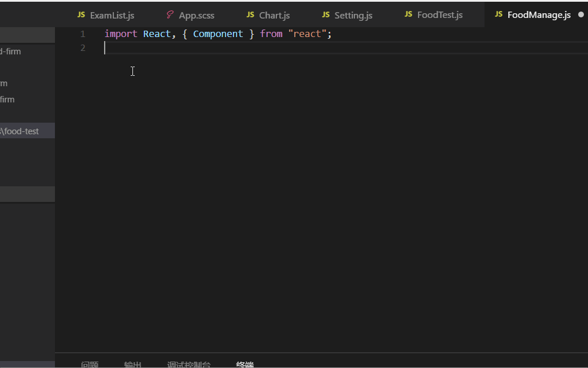Viewport: 588px width, 368px height.
Task: Click the word Component in the import statement
Action: point(218,34)
